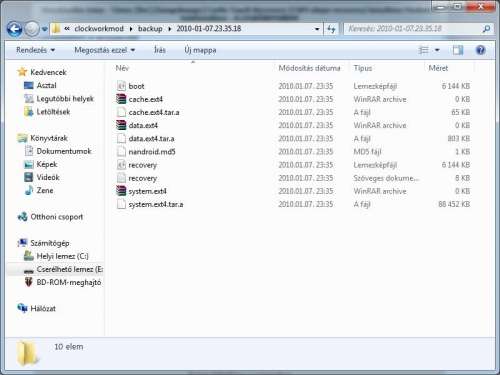Select the cache.ext4 WinRAR archive
This screenshot has height=375, width=500.
tap(145, 99)
